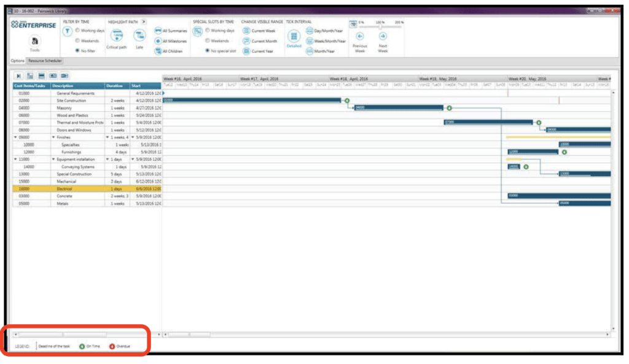Sort by the Description column header

(x=78, y=86)
